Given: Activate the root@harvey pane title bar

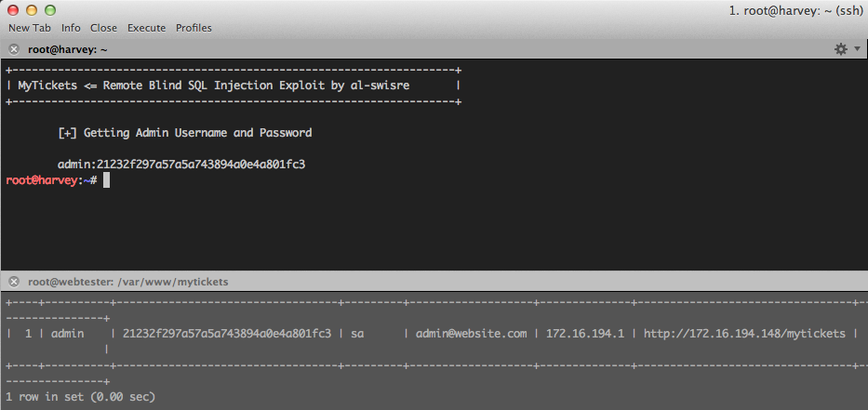Looking at the screenshot, I should click(68, 50).
